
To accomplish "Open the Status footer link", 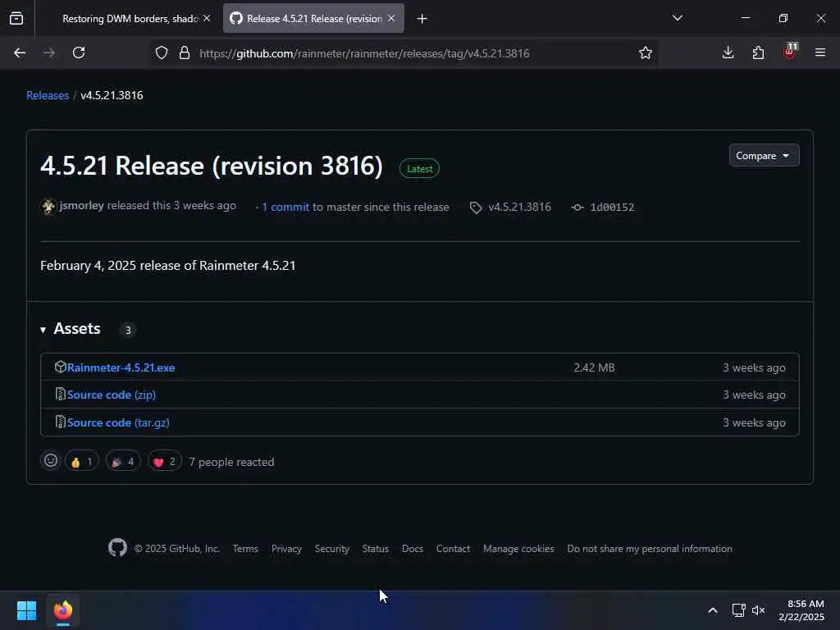I will point(375,549).
